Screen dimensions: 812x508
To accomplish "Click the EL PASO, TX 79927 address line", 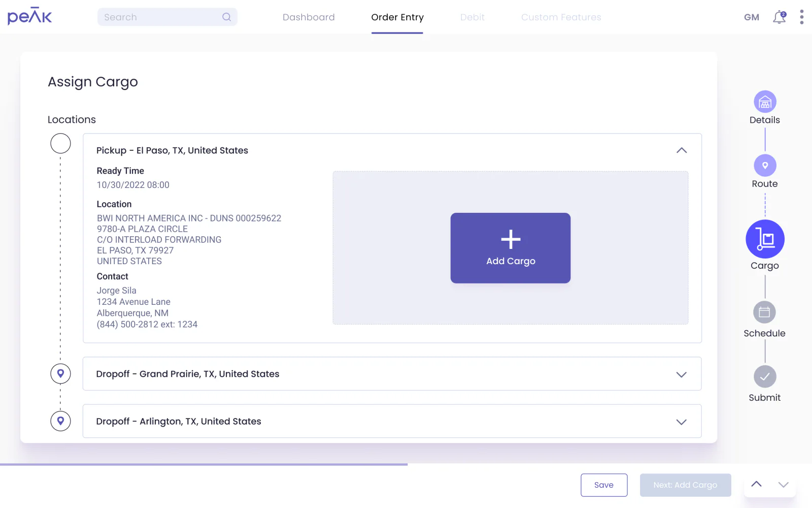I will (x=135, y=250).
